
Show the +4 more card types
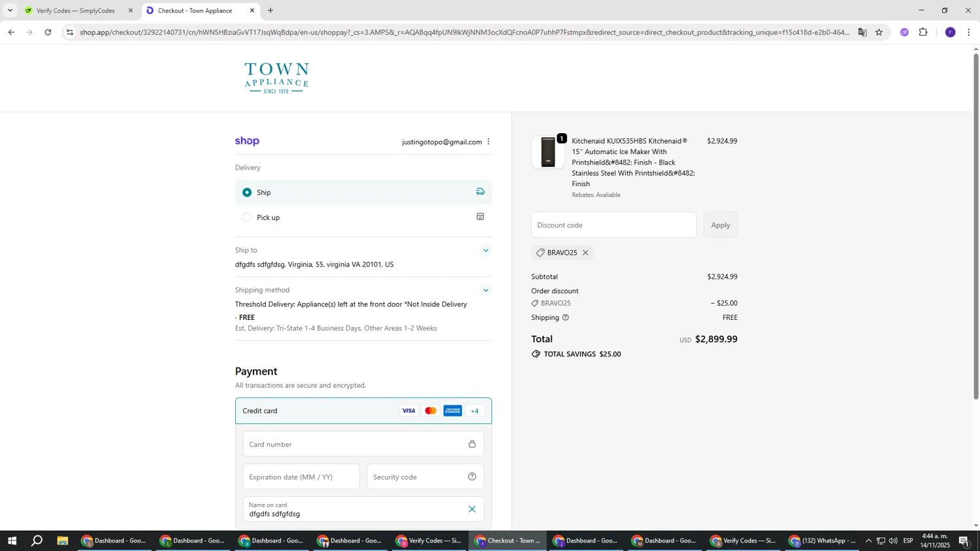[475, 411]
